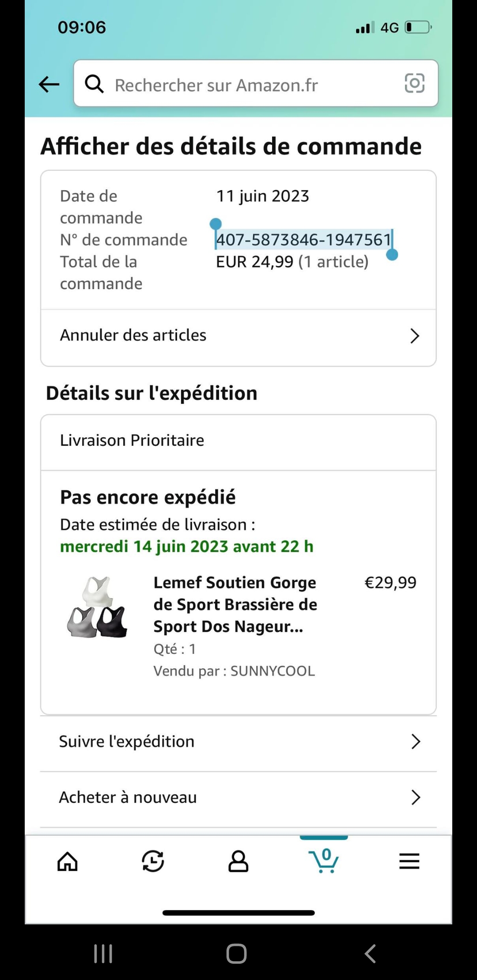The width and height of the screenshot is (477, 980).
Task: Open the account profile icon
Action: 238,861
